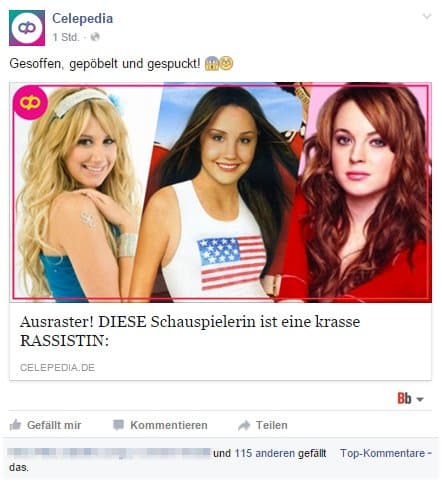Click the Celepedia page name link

coord(82,18)
